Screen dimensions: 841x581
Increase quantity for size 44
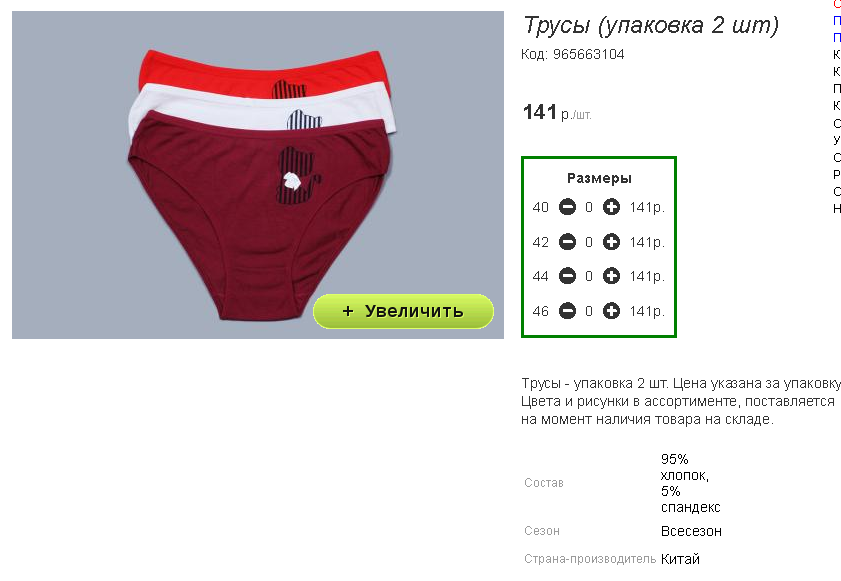611,276
